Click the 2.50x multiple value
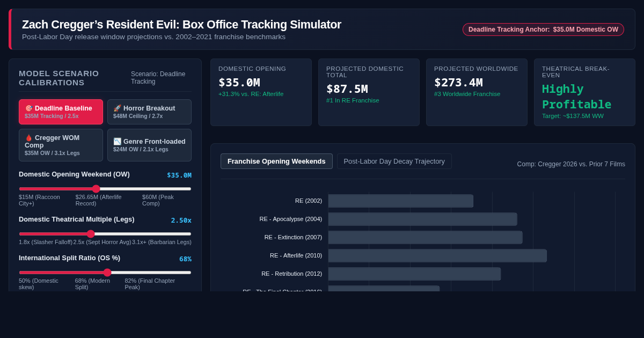644x338 pixels. 181,221
